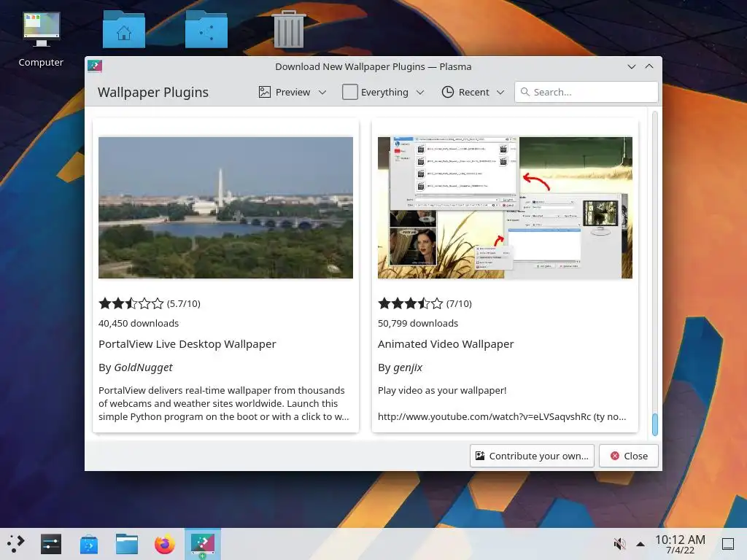Click the muted audio volume tray icon

[619, 544]
